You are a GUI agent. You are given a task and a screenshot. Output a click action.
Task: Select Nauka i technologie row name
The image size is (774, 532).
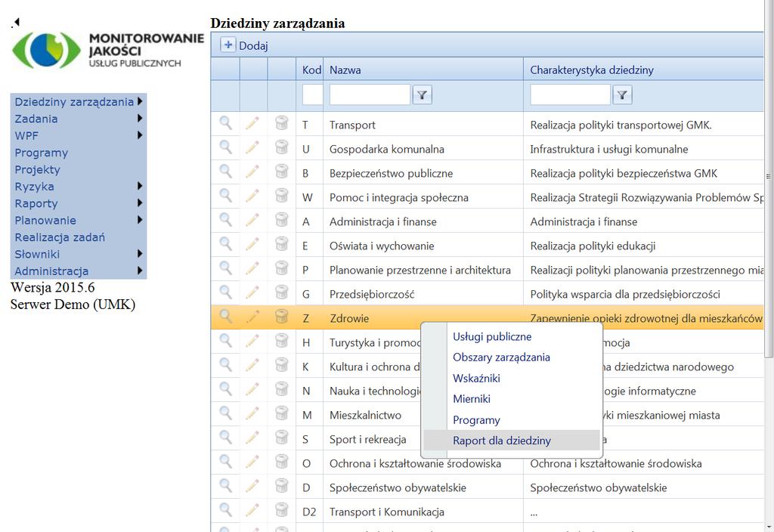(x=375, y=391)
